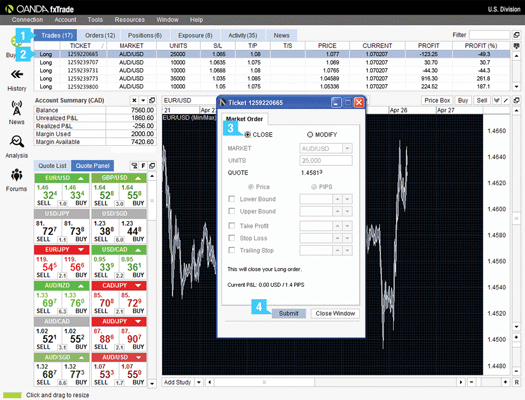
Task: Detach the trades table panel next to Filter
Action: pyautogui.click(x=516, y=35)
